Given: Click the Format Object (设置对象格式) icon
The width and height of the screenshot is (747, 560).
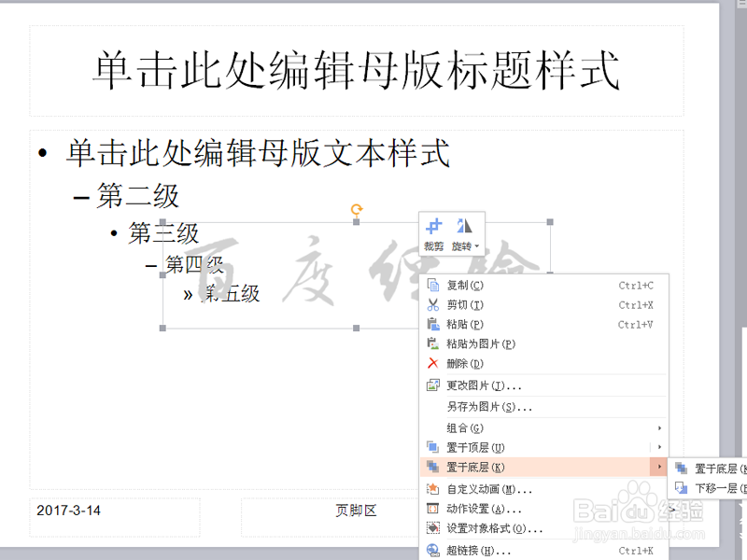Looking at the screenshot, I should pyautogui.click(x=431, y=527).
